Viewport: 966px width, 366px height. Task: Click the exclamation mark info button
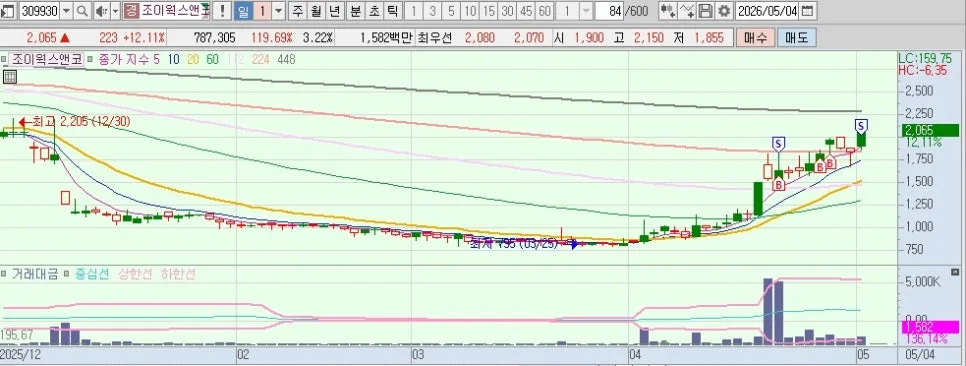coord(222,10)
